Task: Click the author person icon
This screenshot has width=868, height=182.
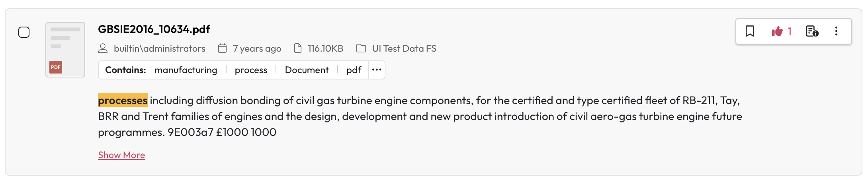Action: [x=103, y=48]
